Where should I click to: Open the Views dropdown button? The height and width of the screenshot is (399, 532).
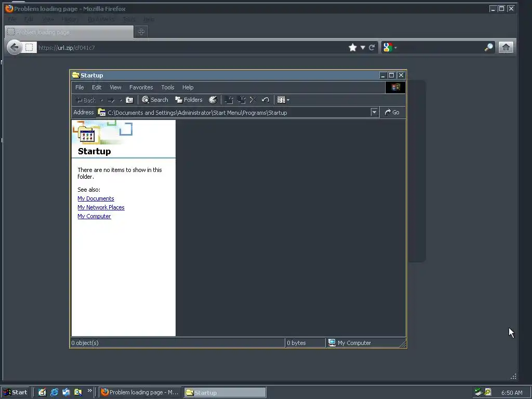click(x=283, y=100)
